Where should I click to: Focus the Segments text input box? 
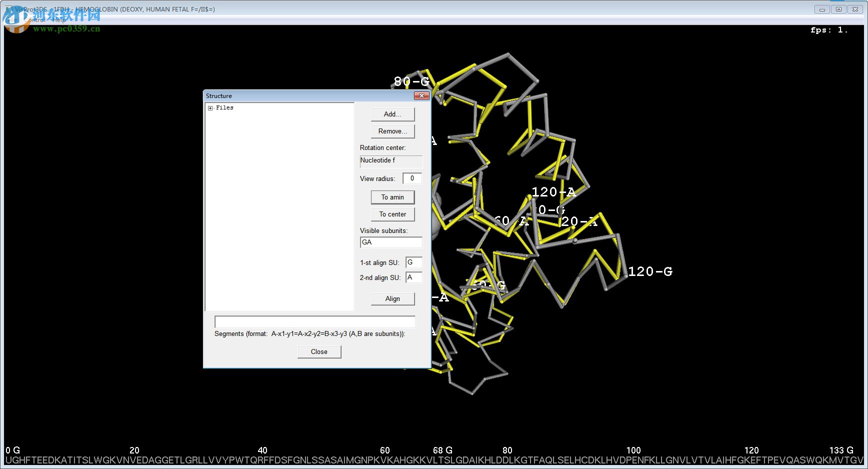click(x=315, y=322)
